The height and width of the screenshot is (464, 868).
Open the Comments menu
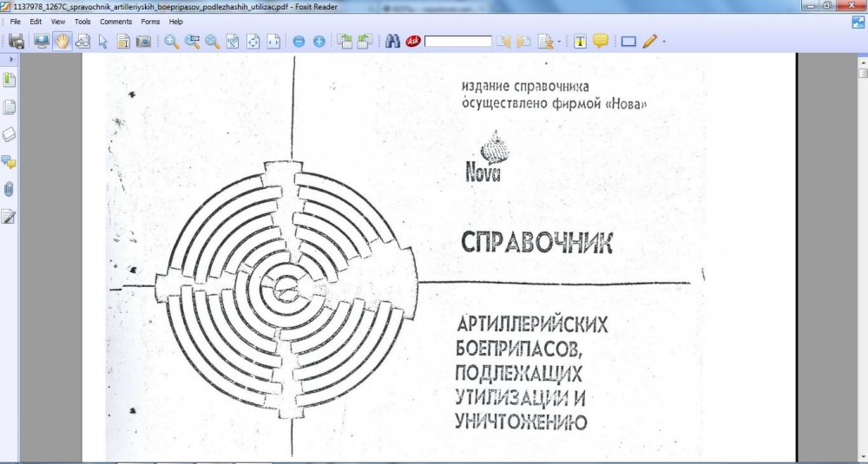point(115,22)
